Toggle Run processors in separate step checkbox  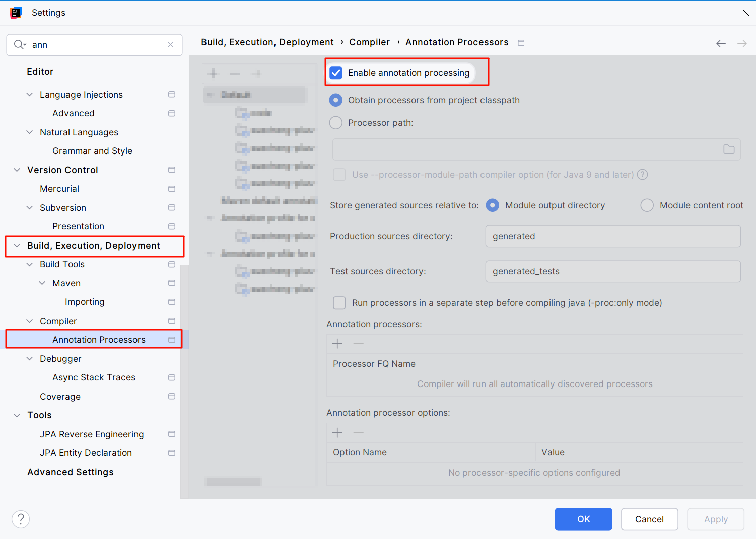click(339, 303)
